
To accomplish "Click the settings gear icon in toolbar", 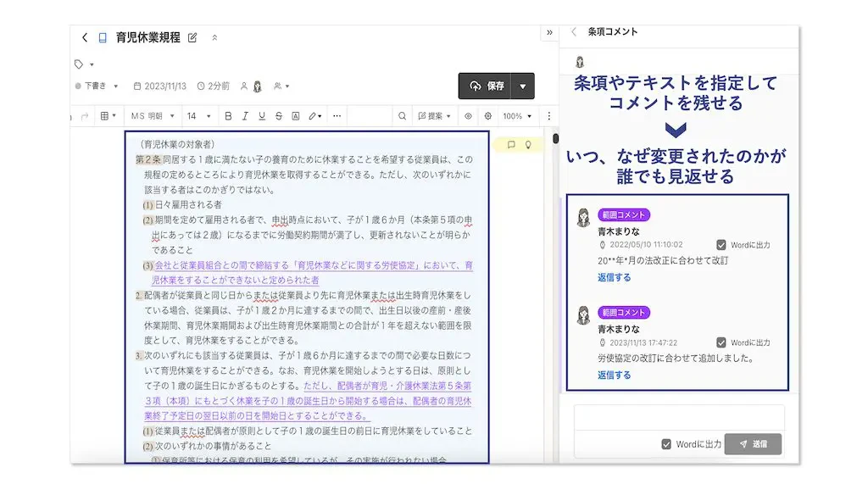I will tap(487, 116).
